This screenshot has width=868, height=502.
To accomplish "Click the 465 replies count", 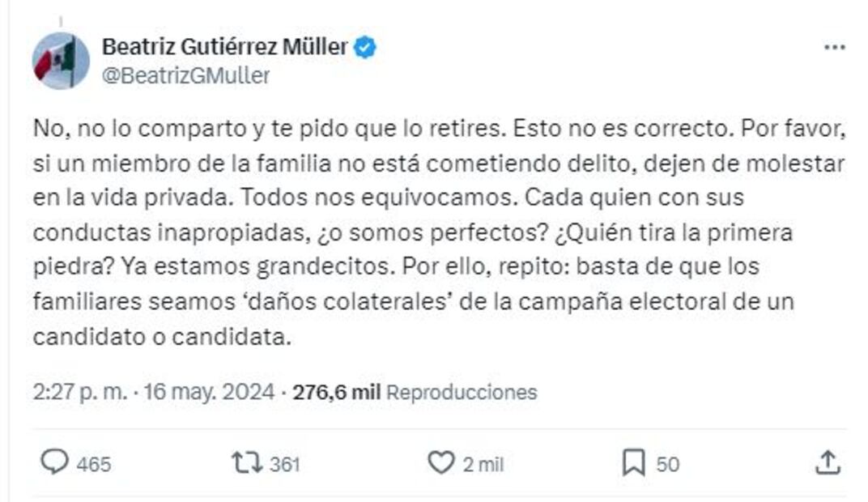I will coord(94,465).
